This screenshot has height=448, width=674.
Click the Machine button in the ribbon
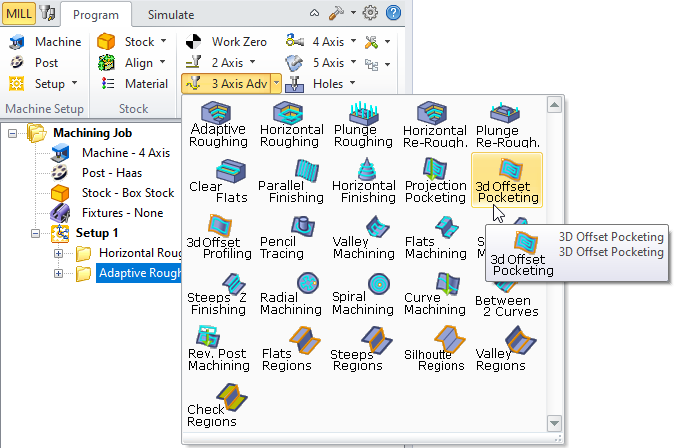pyautogui.click(x=45, y=42)
